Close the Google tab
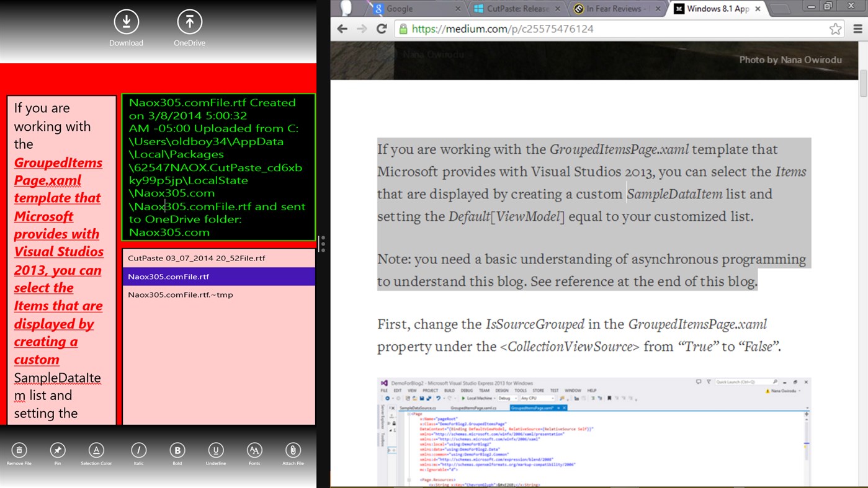The image size is (868, 488). (459, 9)
